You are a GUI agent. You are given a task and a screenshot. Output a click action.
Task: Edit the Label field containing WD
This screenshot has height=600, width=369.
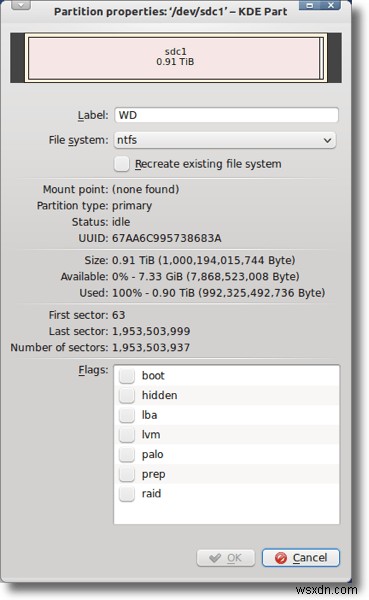point(226,115)
